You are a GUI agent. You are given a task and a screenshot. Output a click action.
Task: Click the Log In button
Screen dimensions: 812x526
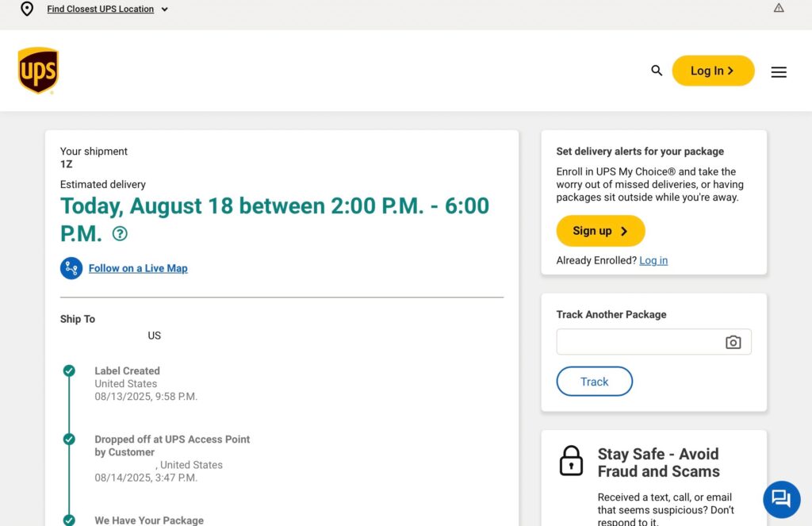pyautogui.click(x=713, y=71)
